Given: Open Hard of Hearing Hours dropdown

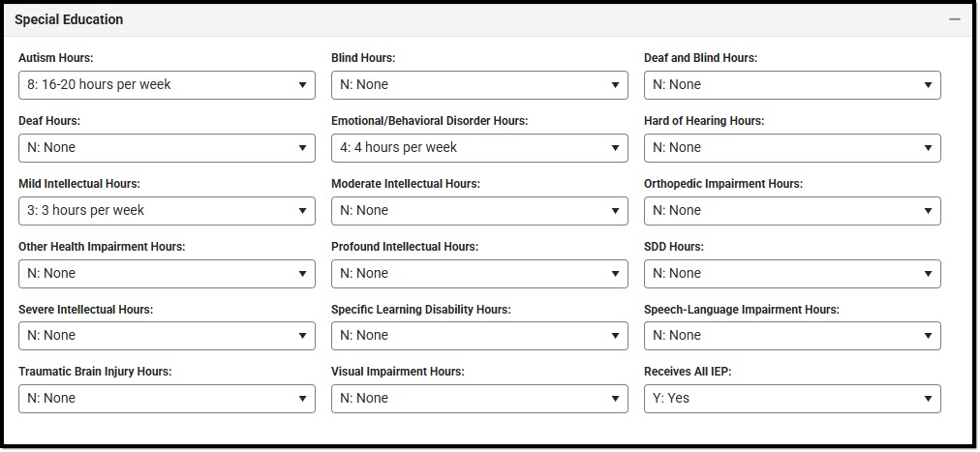Looking at the screenshot, I should pyautogui.click(x=792, y=148).
